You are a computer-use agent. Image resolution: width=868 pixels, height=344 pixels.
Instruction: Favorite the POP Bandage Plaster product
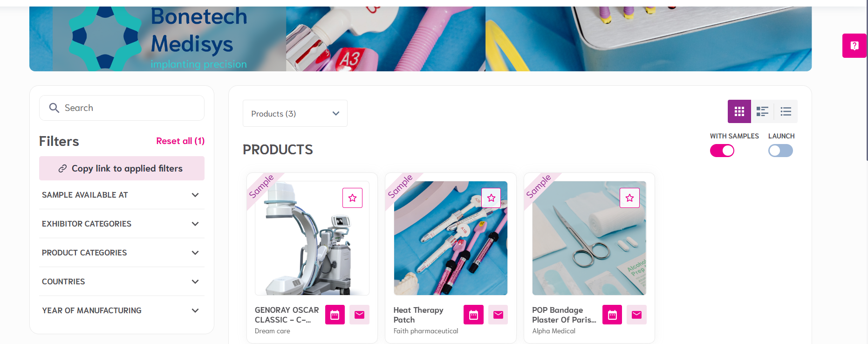(x=629, y=198)
